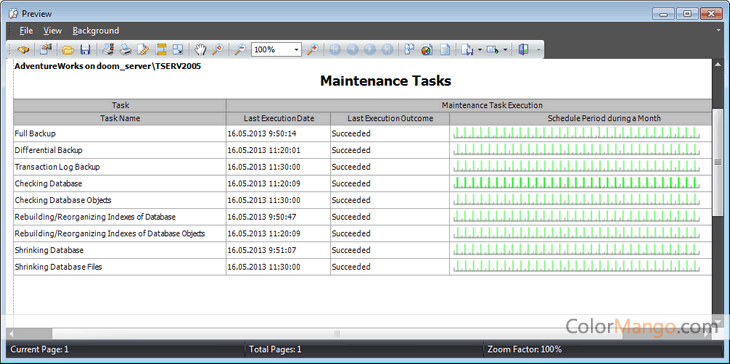The width and height of the screenshot is (730, 364).
Task: Open toolbar options arrow at toolbar end
Action: click(539, 50)
